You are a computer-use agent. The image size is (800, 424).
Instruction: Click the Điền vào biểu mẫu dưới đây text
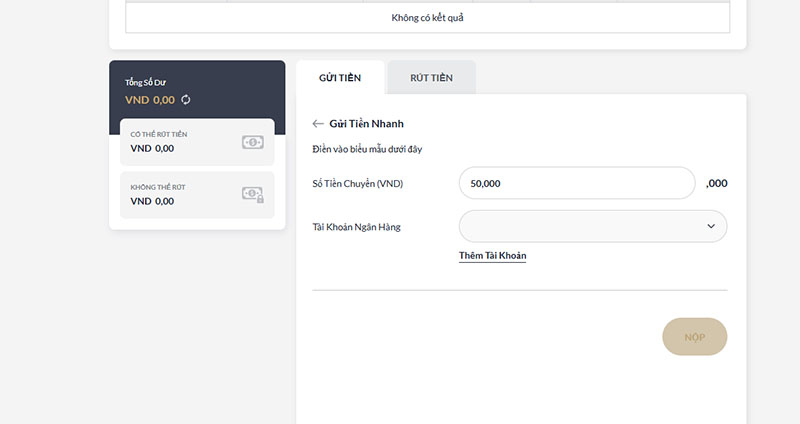[367, 149]
